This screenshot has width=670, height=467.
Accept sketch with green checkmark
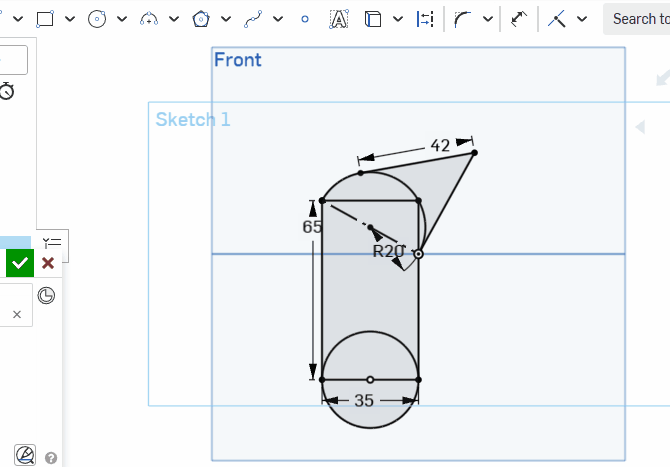(20, 263)
